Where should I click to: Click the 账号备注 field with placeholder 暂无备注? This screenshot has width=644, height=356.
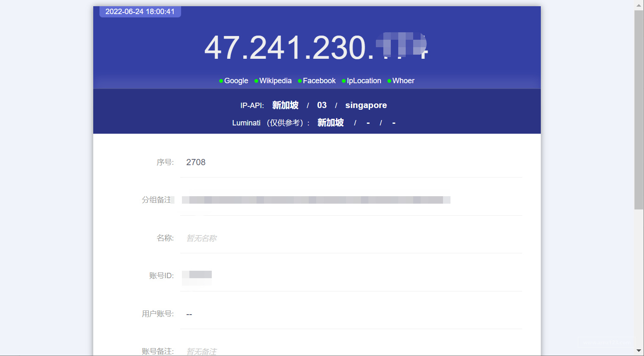click(351, 351)
